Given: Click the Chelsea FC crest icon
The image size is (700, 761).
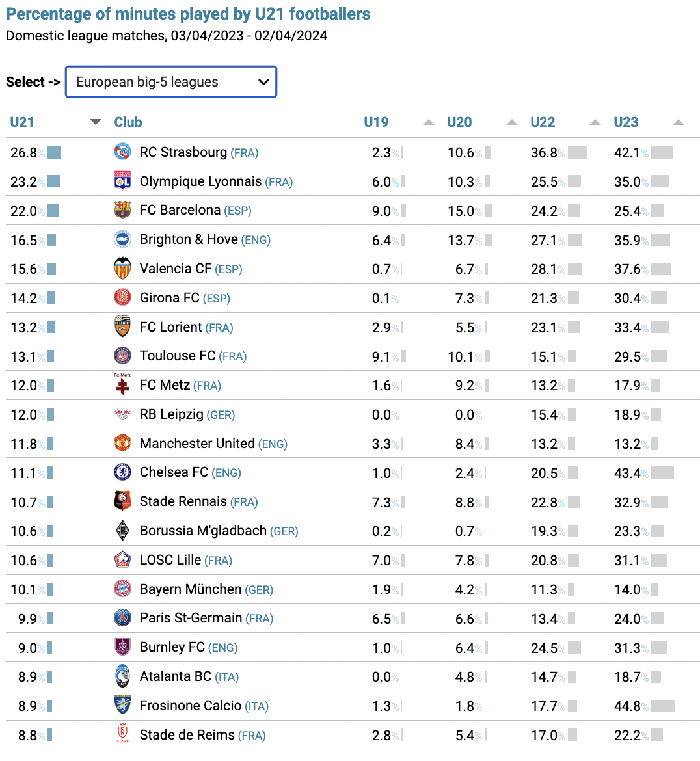Looking at the screenshot, I should point(122,472).
